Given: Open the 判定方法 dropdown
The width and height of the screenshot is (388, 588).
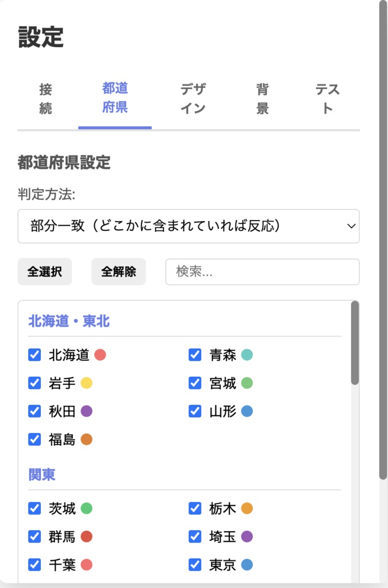Looking at the screenshot, I should [x=189, y=226].
